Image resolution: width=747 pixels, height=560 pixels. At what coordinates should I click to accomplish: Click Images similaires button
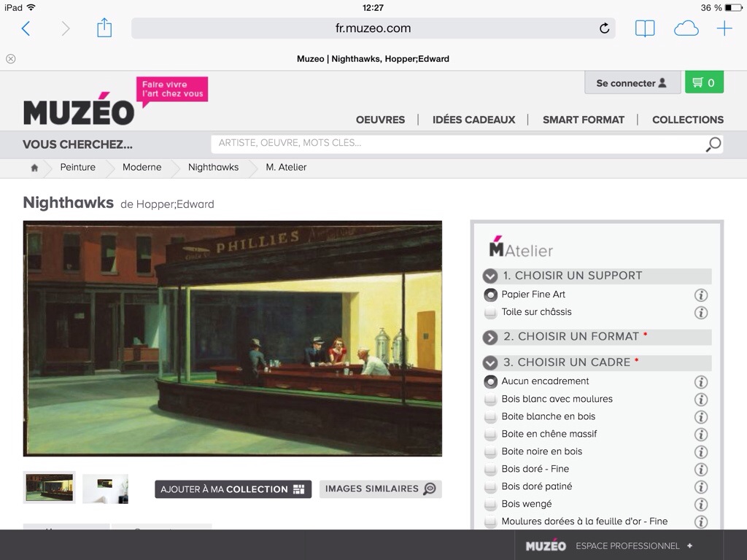click(x=380, y=489)
